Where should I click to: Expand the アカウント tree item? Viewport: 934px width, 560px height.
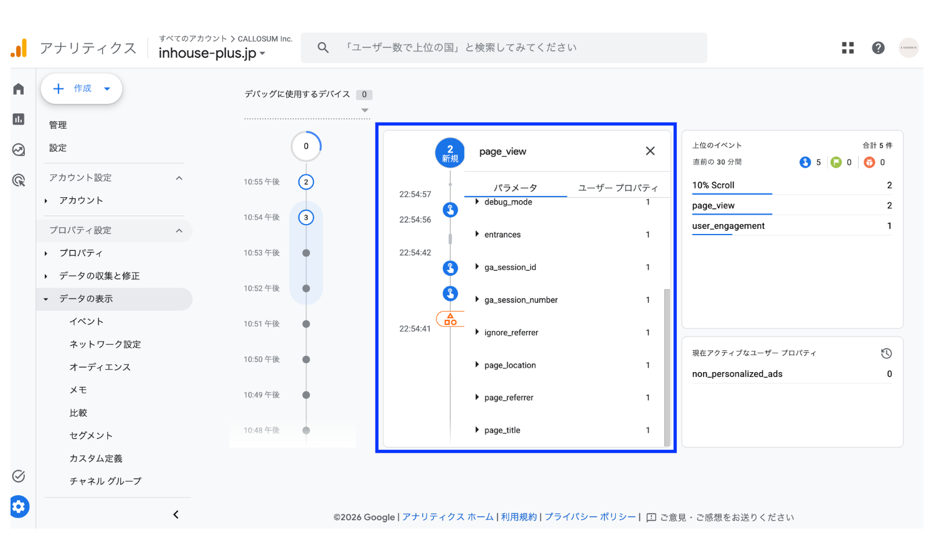[x=46, y=201]
